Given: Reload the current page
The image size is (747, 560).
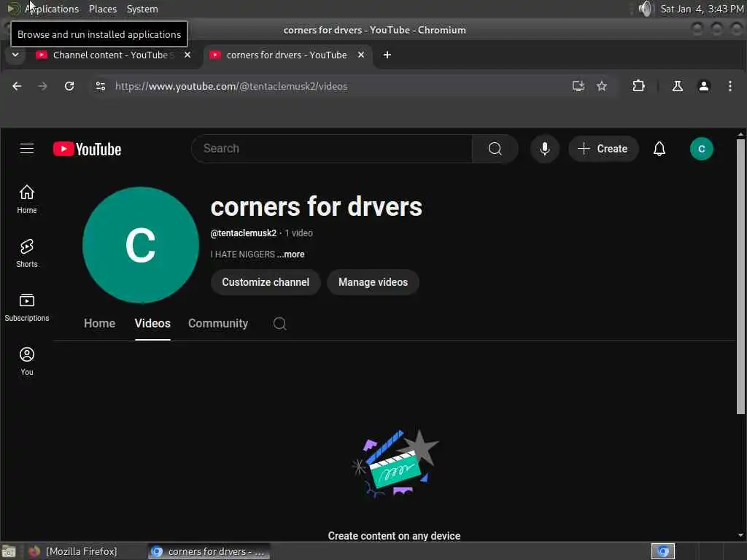Looking at the screenshot, I should click(x=69, y=86).
